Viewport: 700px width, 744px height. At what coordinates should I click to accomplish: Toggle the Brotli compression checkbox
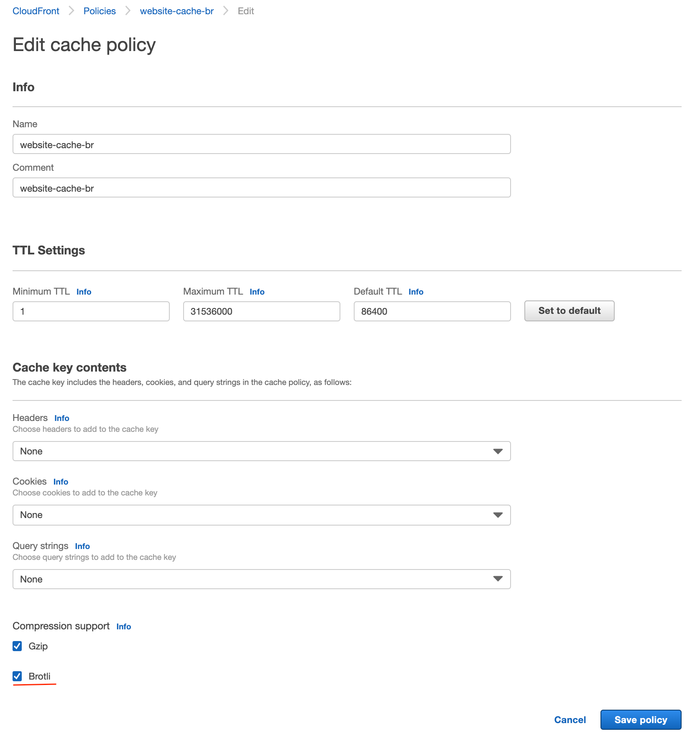tap(17, 676)
